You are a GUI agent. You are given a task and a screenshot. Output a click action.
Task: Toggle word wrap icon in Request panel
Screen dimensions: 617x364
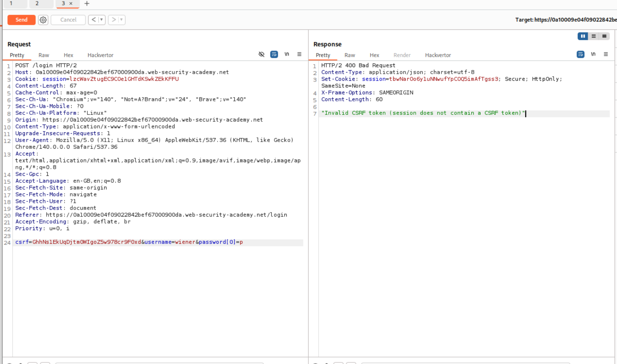click(x=274, y=54)
